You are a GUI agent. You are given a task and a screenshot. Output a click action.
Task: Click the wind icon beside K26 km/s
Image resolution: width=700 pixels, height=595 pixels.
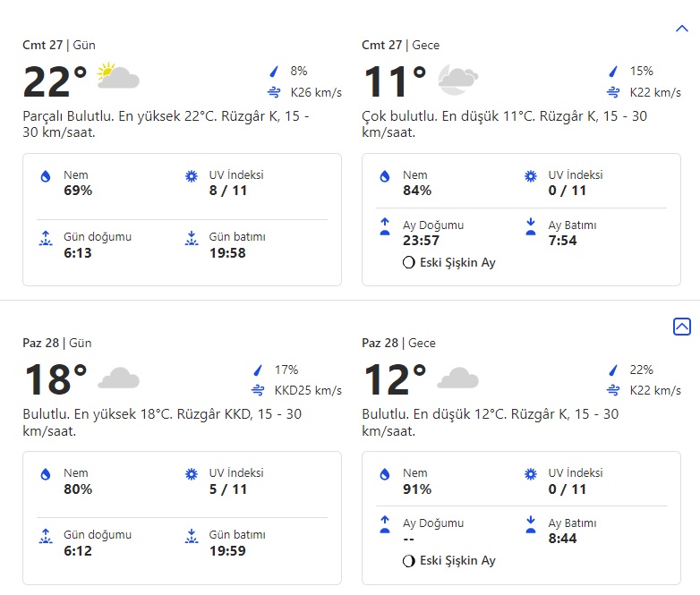click(275, 92)
